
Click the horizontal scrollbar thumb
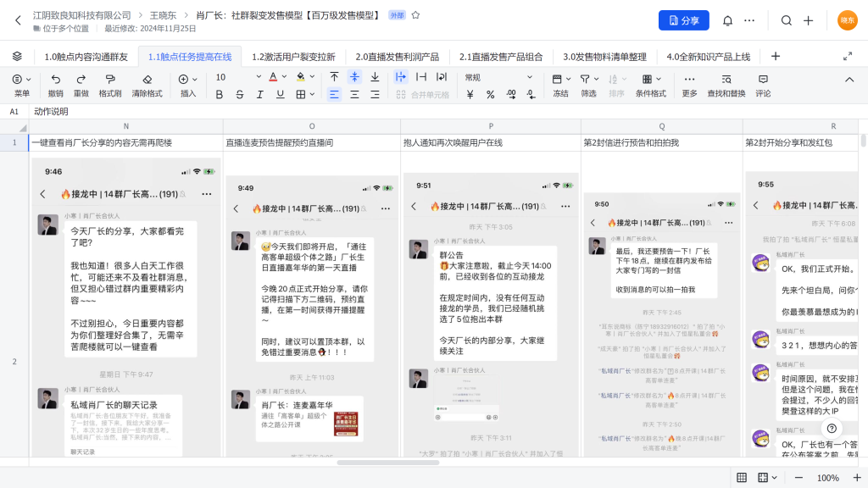point(387,463)
